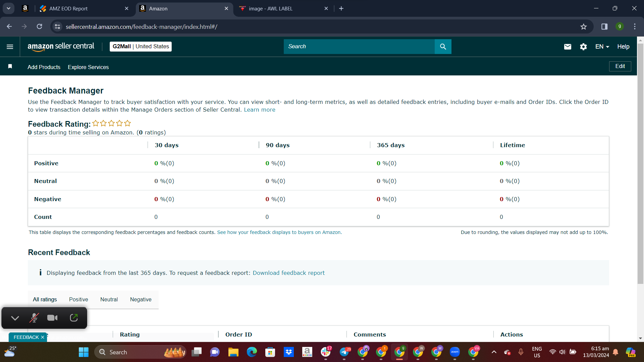Screen dimensions: 644x362
Task: Open Slack from the taskbar
Action: click(326, 352)
